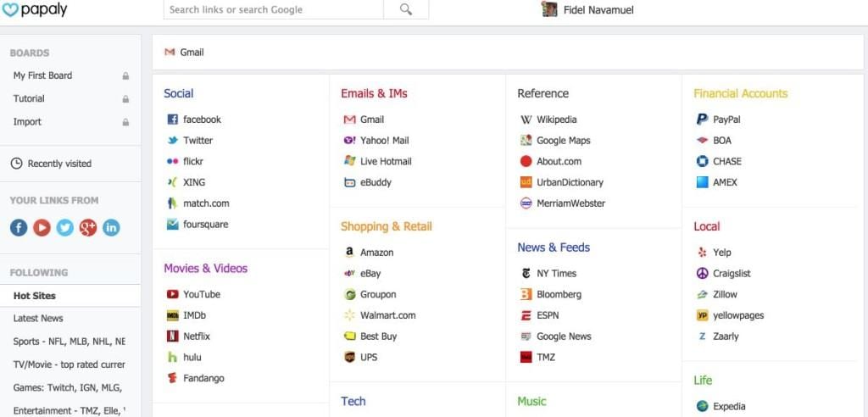Click the Recently visited clock icon
This screenshot has height=417, width=868.
coord(17,164)
